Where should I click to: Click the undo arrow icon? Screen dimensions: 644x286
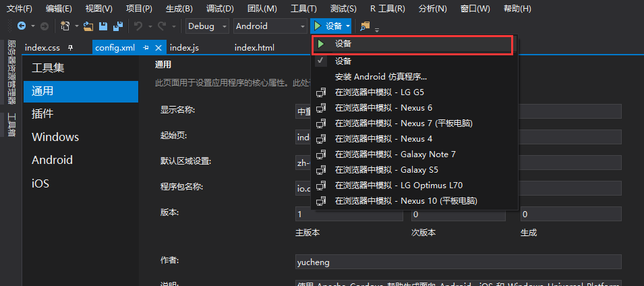(138, 26)
